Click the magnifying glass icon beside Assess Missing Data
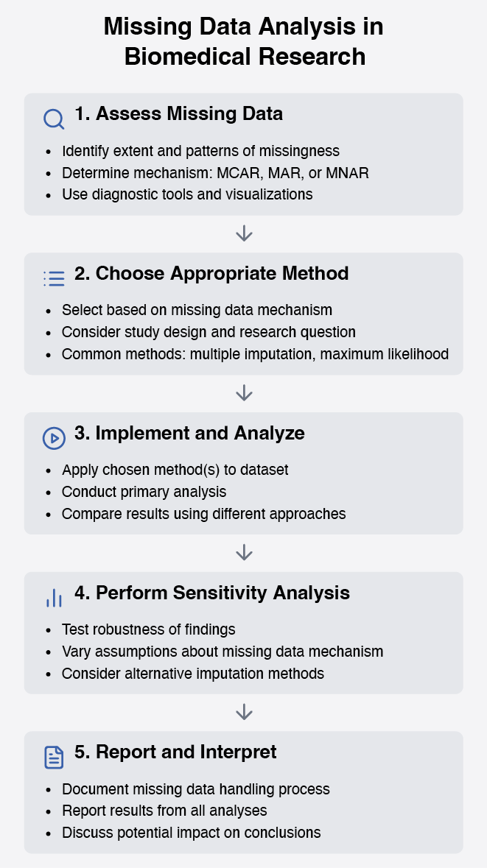Viewport: 487px width, 868px height. click(x=54, y=119)
